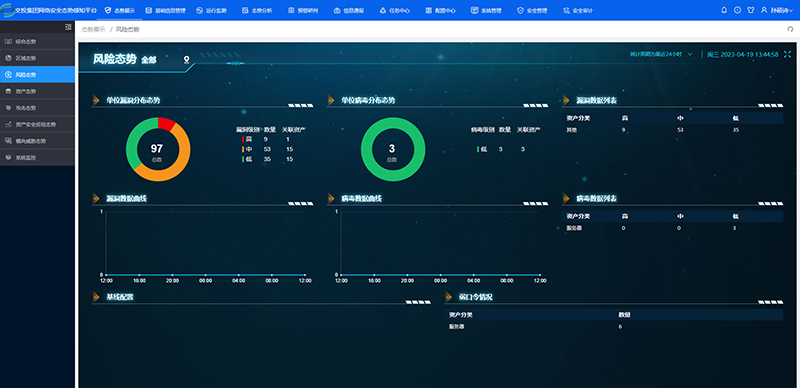Click the refresh icon on breadcrumb bar
The height and width of the screenshot is (388, 800).
pos(790,30)
